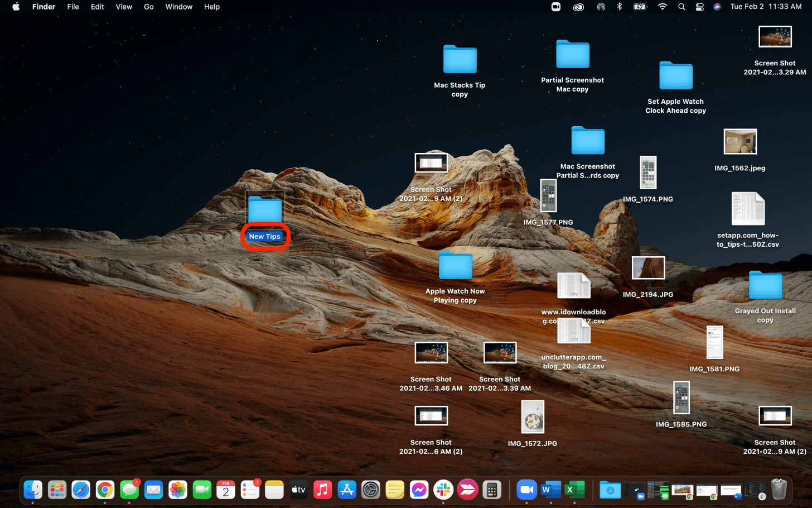Open Slack from the Dock
Image resolution: width=812 pixels, height=508 pixels.
[x=443, y=490]
